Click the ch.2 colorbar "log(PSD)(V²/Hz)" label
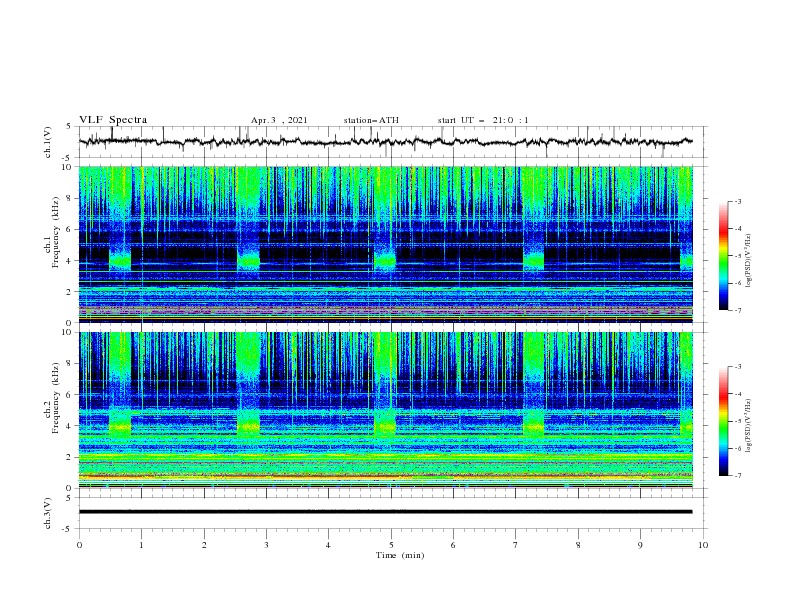Screen dimensions: 792x612 749,425
